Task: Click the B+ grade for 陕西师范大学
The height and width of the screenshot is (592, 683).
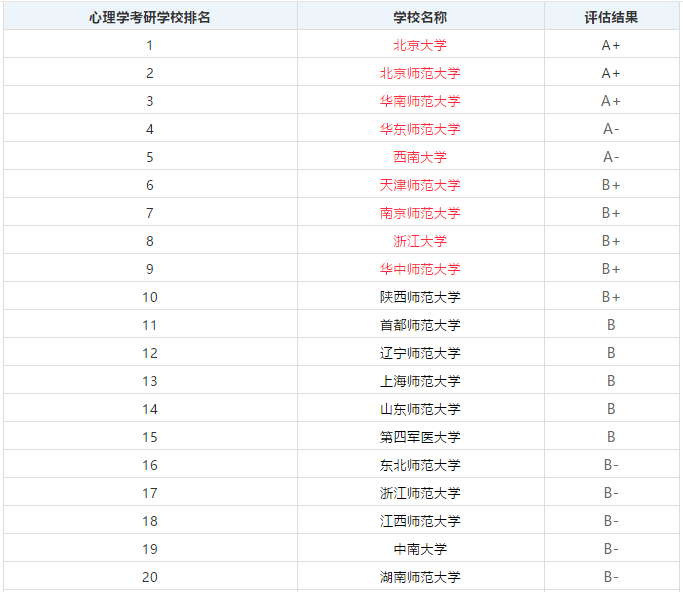Action: click(x=611, y=297)
